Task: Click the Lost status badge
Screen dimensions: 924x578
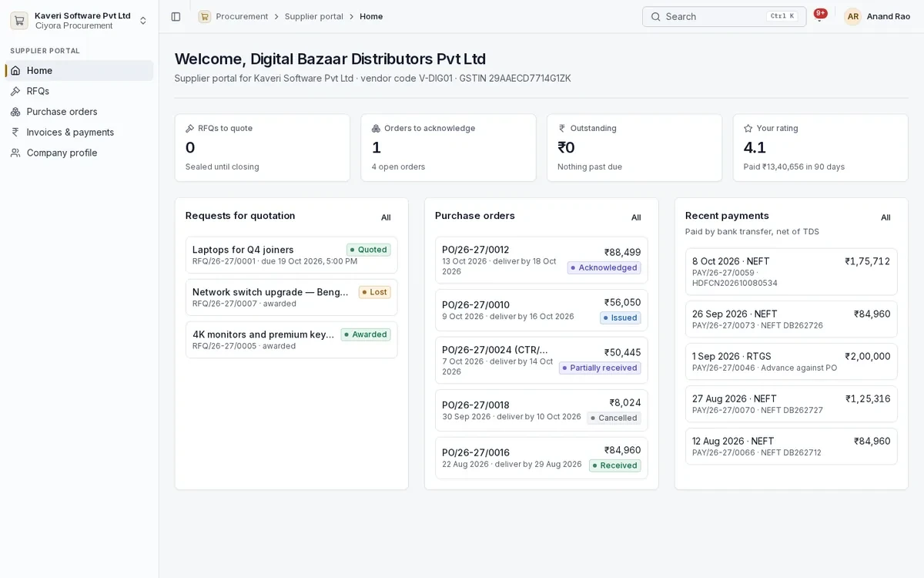Action: [x=374, y=292]
